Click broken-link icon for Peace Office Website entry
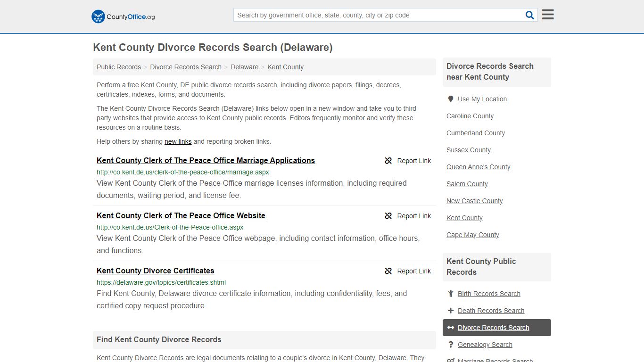 click(x=388, y=216)
